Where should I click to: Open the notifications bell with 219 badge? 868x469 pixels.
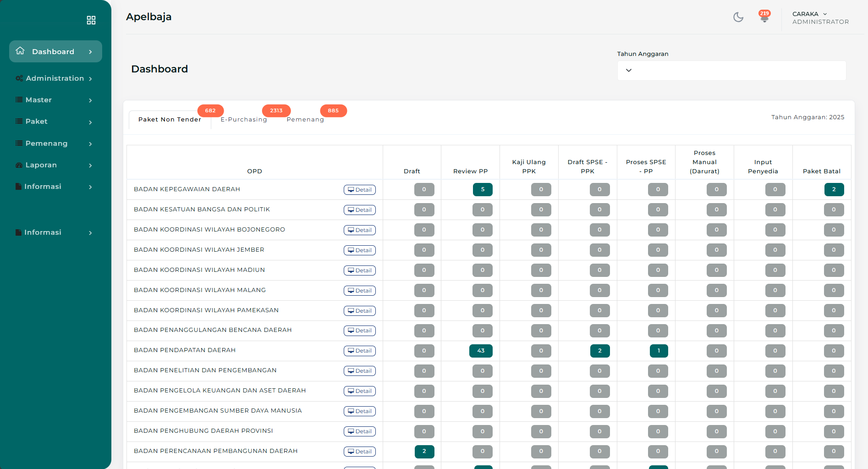(x=764, y=18)
